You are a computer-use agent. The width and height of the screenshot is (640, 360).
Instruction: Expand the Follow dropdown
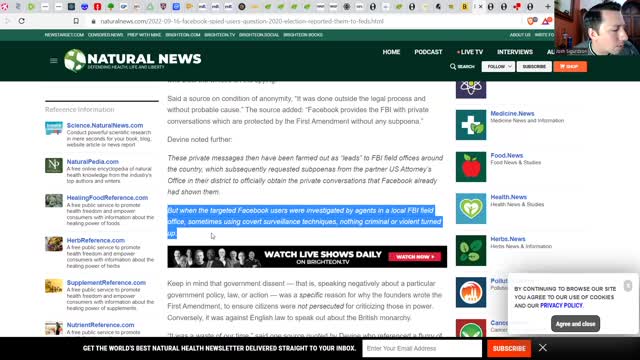tap(498, 67)
